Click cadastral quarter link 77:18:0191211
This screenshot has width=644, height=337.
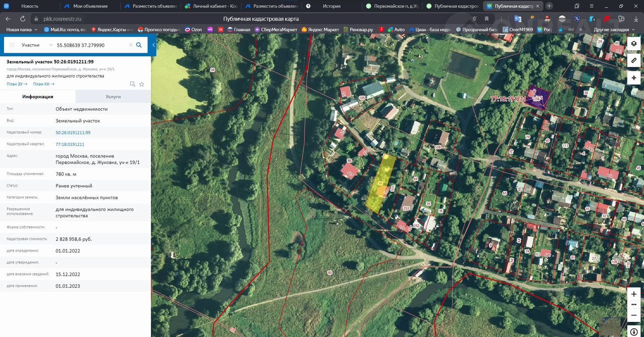pos(70,144)
